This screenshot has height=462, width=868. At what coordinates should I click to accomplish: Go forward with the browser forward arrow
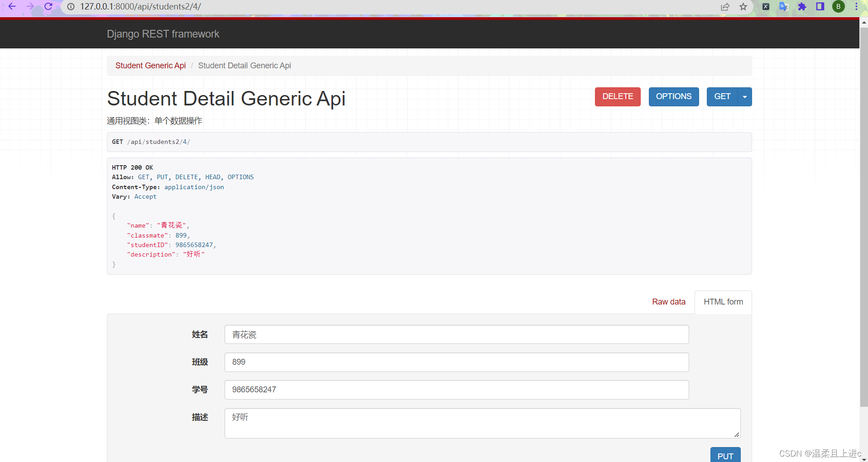[30, 6]
